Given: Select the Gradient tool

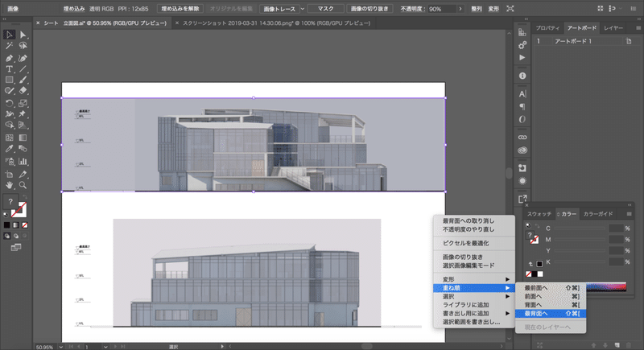Looking at the screenshot, I should (23, 138).
